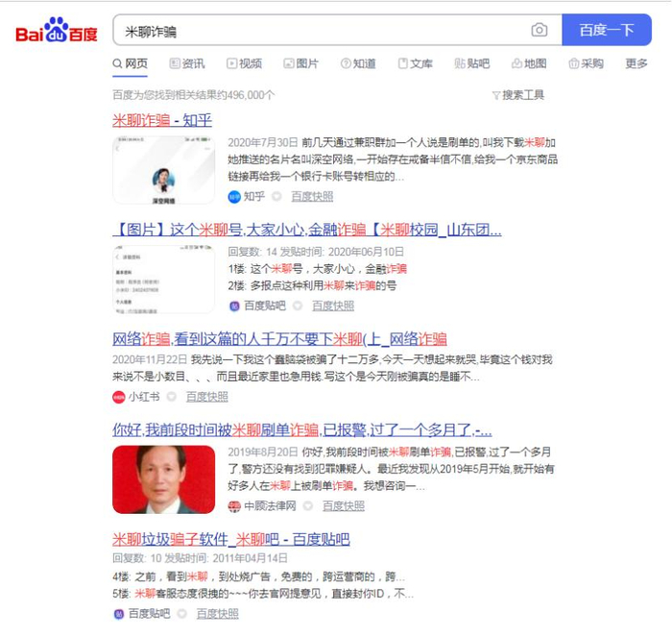Click the camera image-search icon
Viewport: 672px width, 636px height.
coord(540,30)
